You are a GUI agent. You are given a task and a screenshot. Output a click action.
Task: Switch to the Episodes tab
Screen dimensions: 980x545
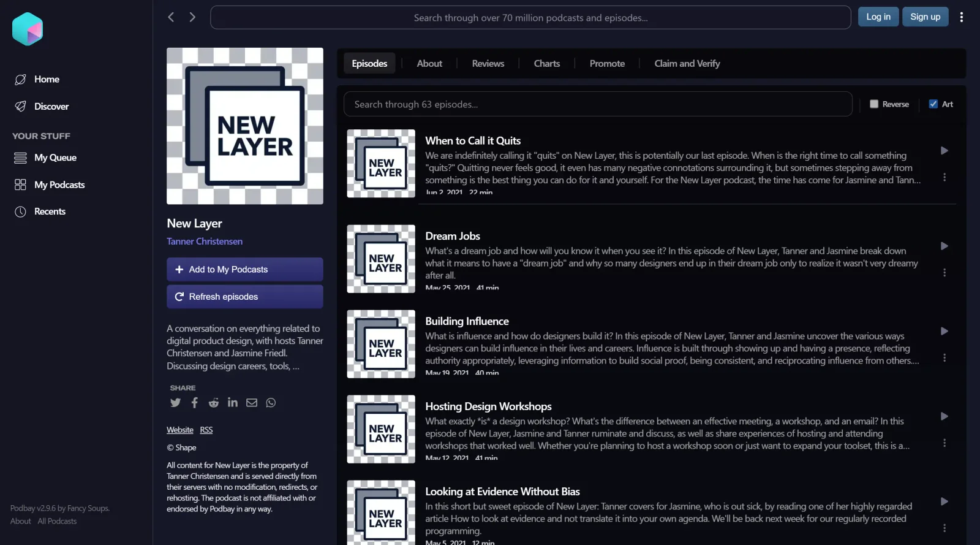pyautogui.click(x=369, y=63)
